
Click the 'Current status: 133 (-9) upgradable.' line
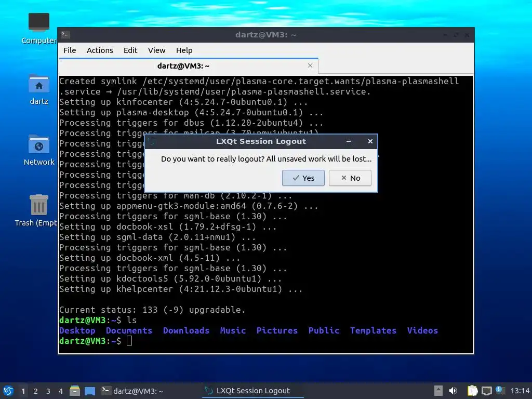152,310
